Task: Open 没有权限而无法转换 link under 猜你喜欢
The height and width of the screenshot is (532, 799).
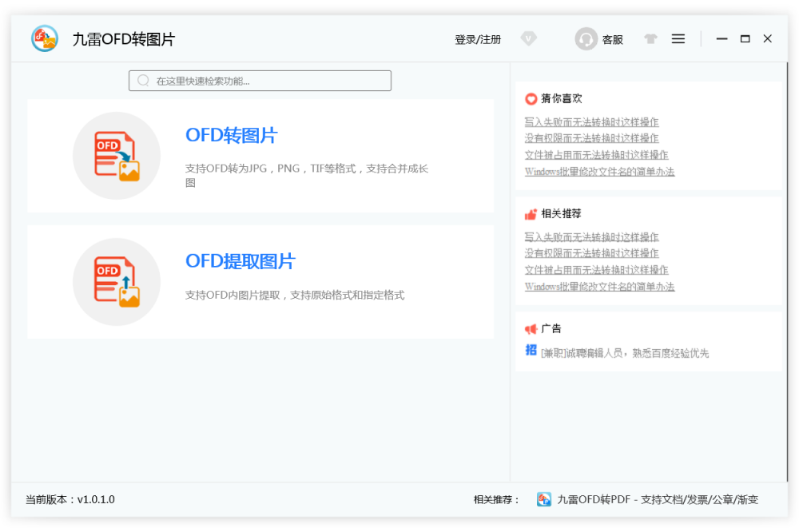Action: (x=591, y=138)
